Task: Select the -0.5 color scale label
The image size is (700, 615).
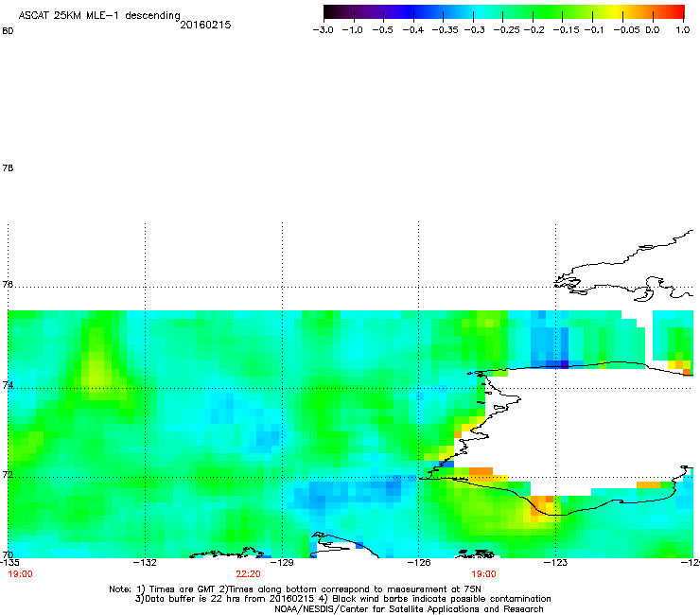Action: click(x=382, y=30)
